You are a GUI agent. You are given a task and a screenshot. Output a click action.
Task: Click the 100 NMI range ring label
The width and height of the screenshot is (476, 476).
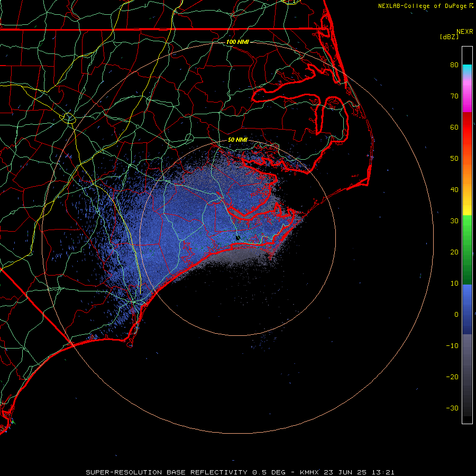tap(237, 42)
